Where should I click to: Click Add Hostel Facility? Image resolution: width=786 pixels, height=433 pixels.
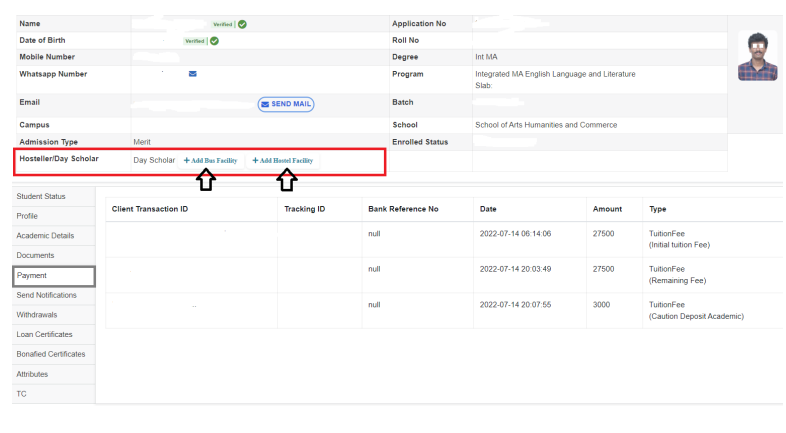click(283, 160)
